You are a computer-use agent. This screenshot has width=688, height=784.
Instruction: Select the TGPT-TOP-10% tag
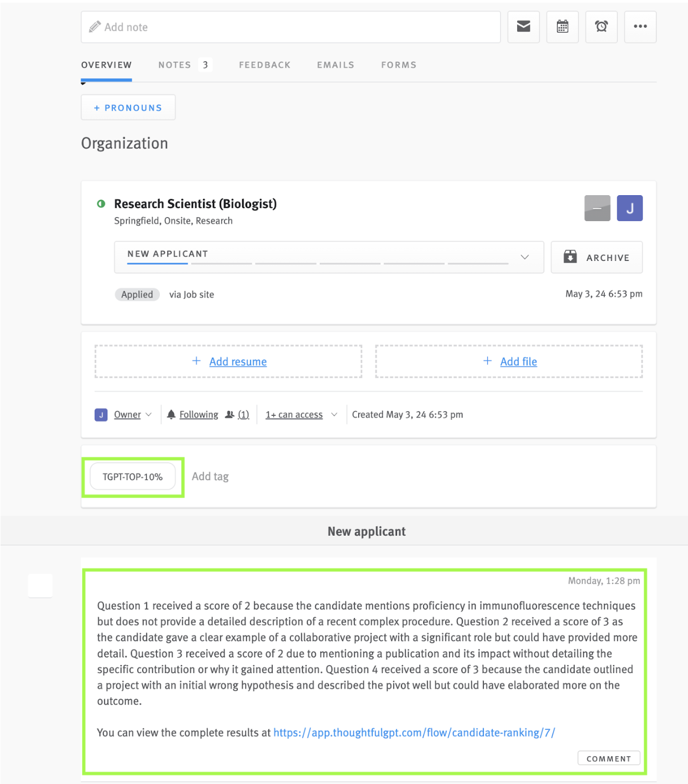[x=132, y=477]
